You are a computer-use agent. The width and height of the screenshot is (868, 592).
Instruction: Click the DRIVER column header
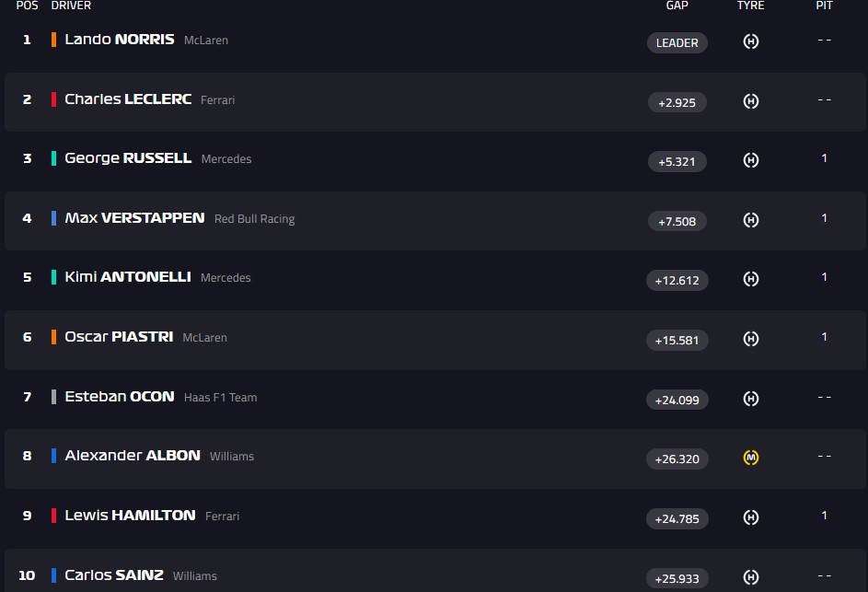71,6
